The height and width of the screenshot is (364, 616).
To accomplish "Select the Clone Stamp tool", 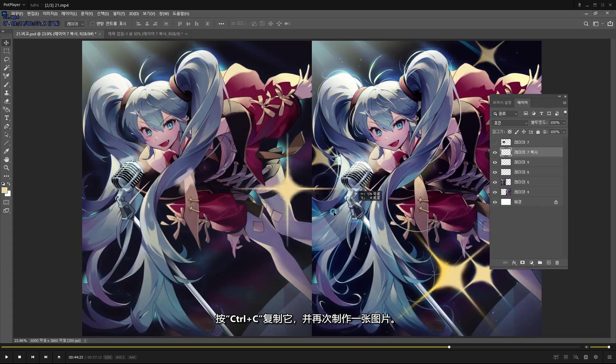I will tap(6, 93).
